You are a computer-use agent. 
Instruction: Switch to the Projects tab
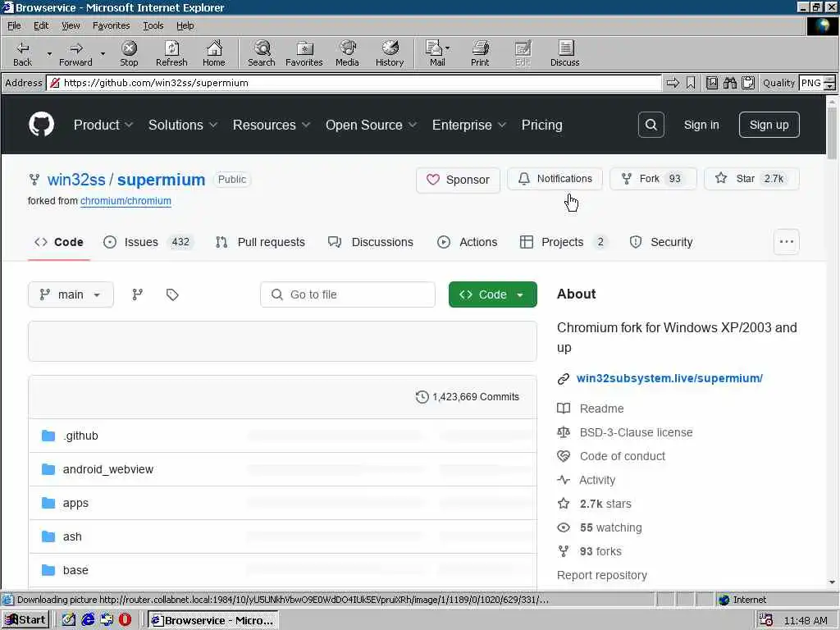click(563, 242)
